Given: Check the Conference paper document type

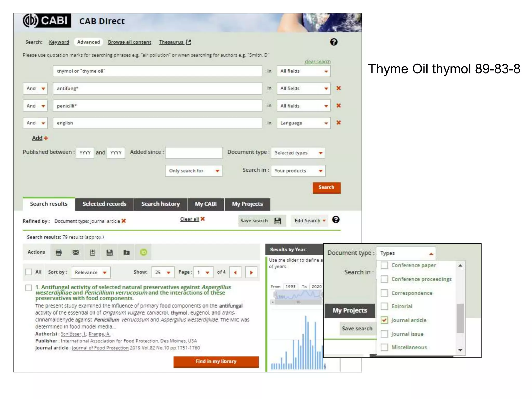Looking at the screenshot, I should (384, 265).
